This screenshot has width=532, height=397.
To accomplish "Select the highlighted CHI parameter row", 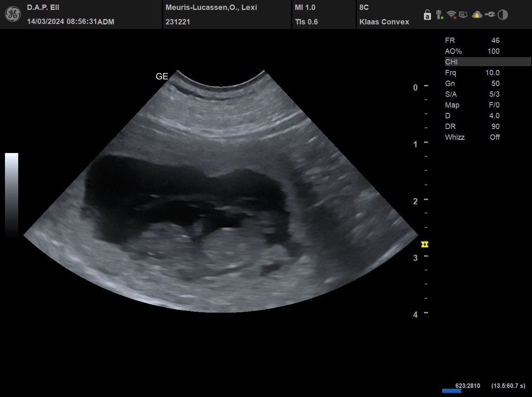I will point(487,62).
